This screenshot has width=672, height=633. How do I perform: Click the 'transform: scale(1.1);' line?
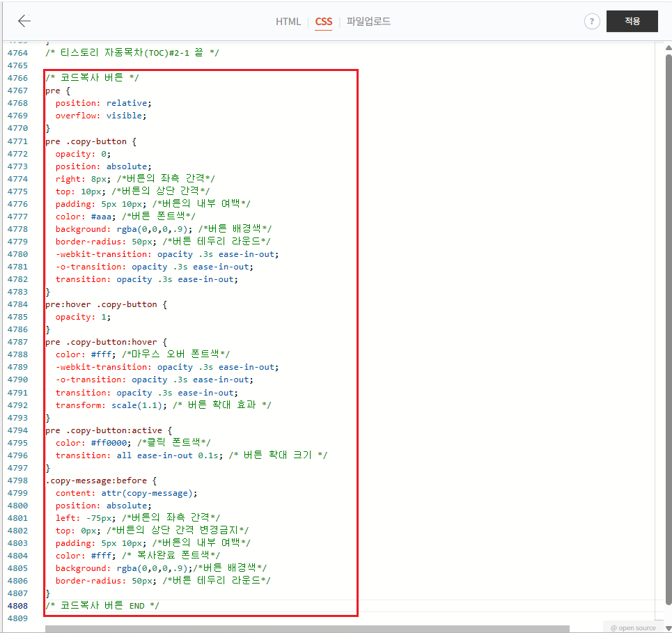click(163, 405)
